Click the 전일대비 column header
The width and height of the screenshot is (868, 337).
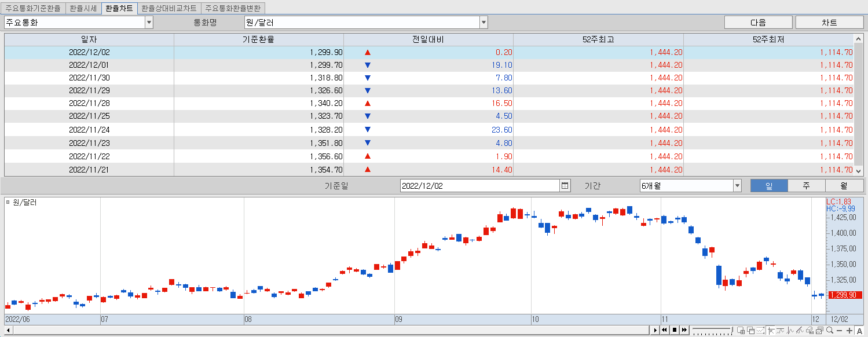point(428,39)
